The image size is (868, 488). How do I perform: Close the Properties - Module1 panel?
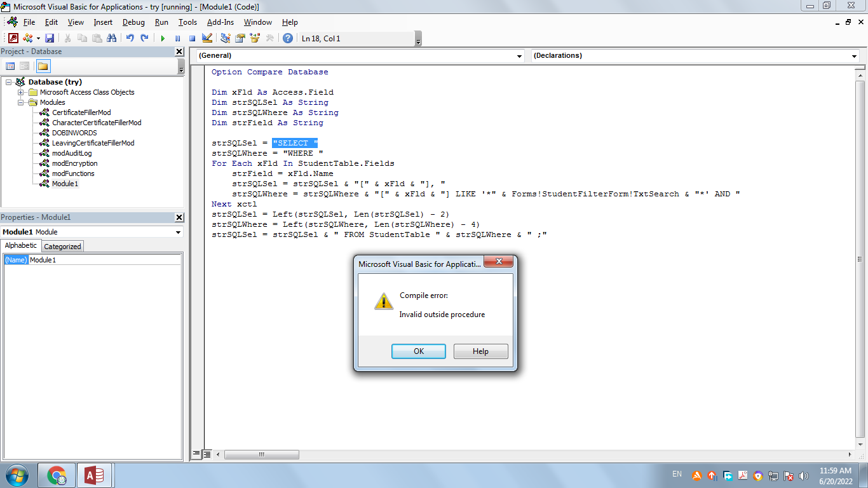[179, 217]
